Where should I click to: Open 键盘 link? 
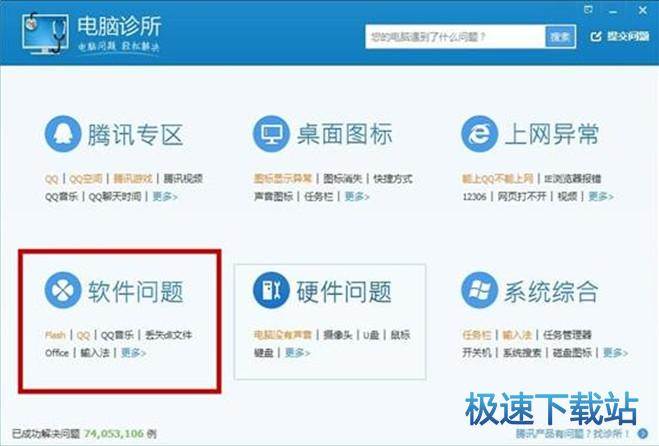point(264,353)
